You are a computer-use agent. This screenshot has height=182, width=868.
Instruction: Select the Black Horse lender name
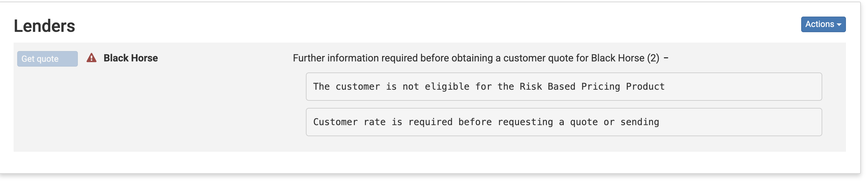tap(130, 58)
